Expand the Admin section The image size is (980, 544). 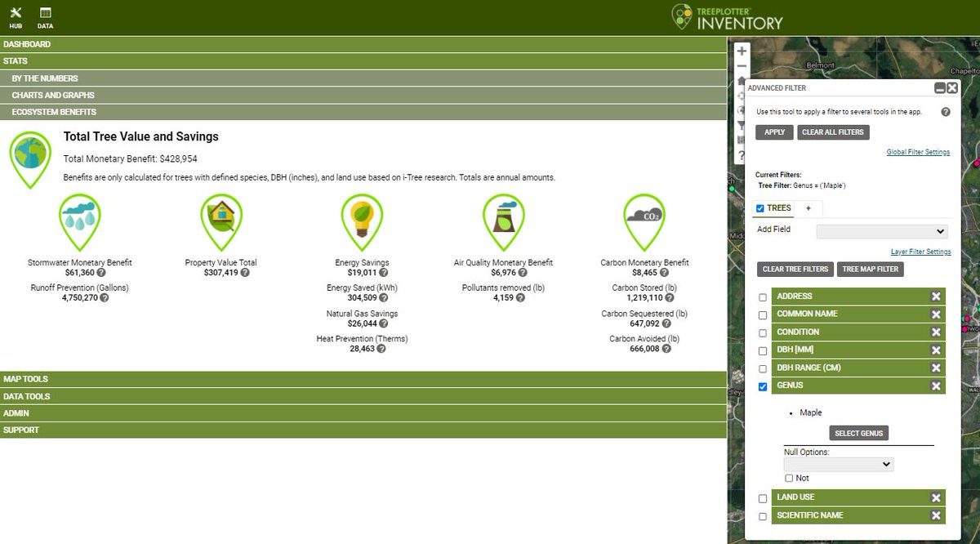(x=363, y=413)
